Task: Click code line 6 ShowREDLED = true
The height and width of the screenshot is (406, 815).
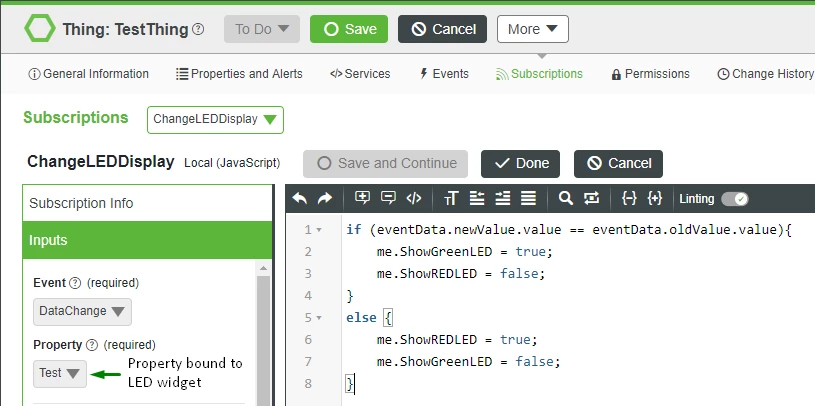Action: pyautogui.click(x=457, y=340)
